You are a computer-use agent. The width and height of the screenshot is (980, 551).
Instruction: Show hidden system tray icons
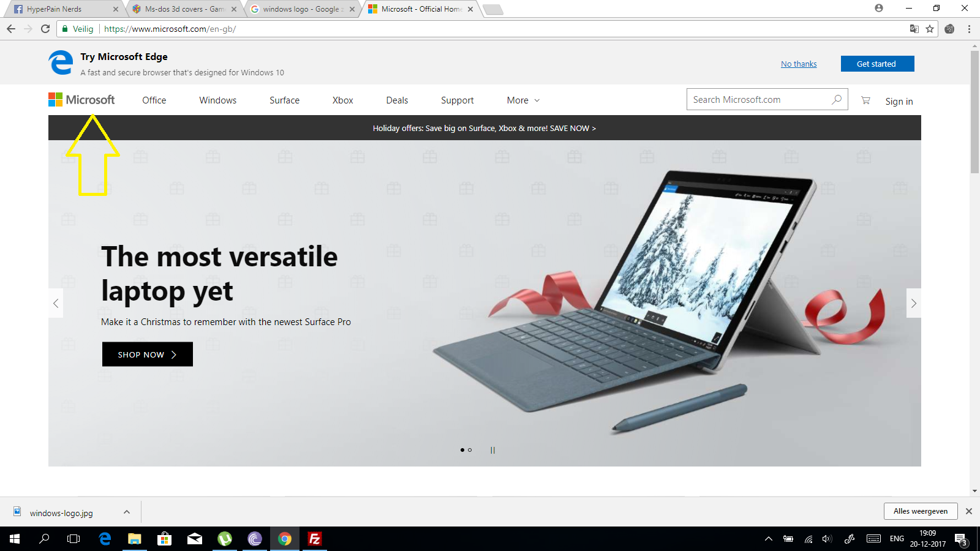point(769,539)
